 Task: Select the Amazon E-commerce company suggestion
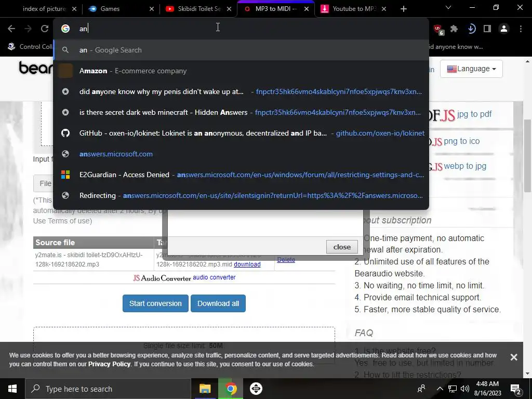coord(241,71)
